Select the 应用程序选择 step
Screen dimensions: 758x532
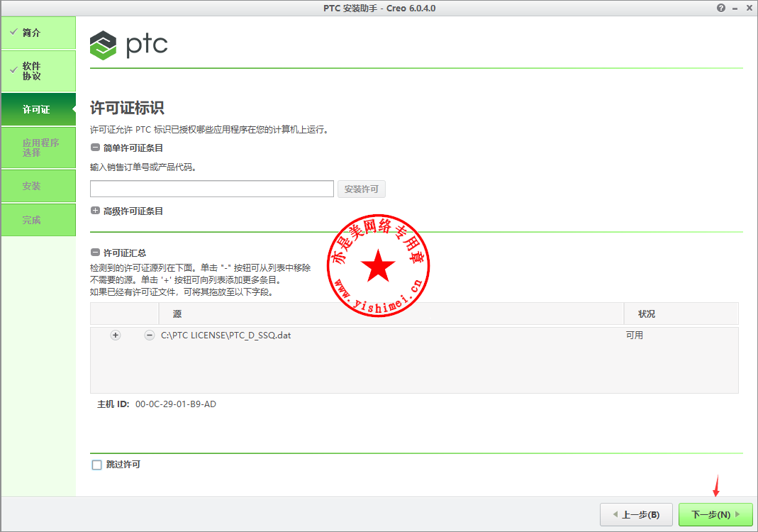(x=39, y=148)
